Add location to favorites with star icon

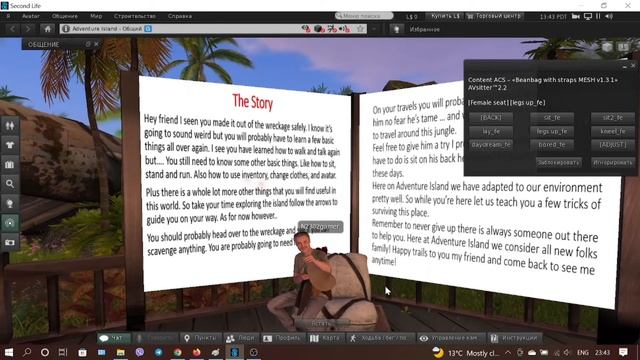[360, 29]
